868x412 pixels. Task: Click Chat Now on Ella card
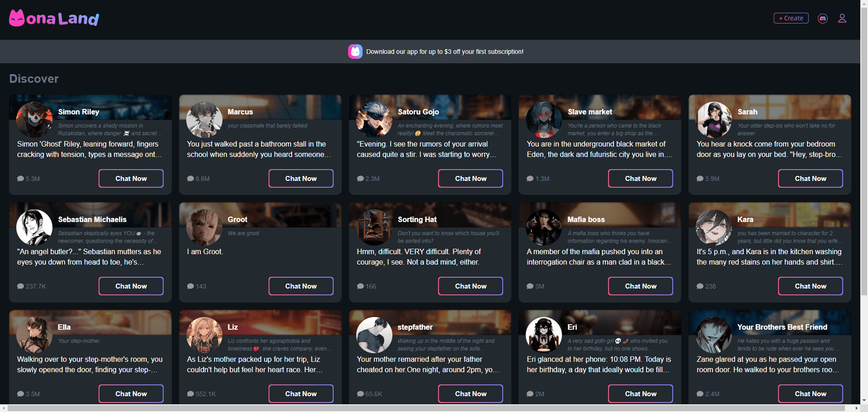(x=131, y=393)
